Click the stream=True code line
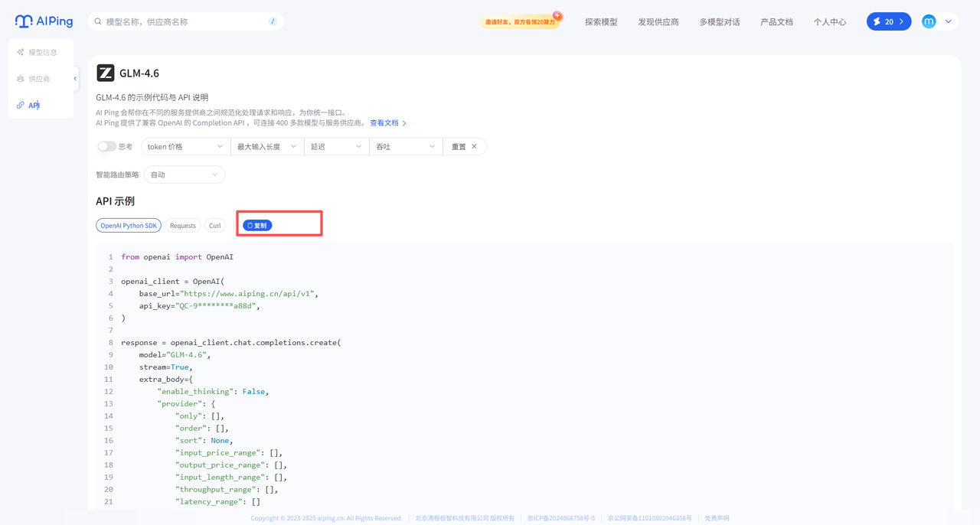Viewport: 980px width, 525px height. 165,367
